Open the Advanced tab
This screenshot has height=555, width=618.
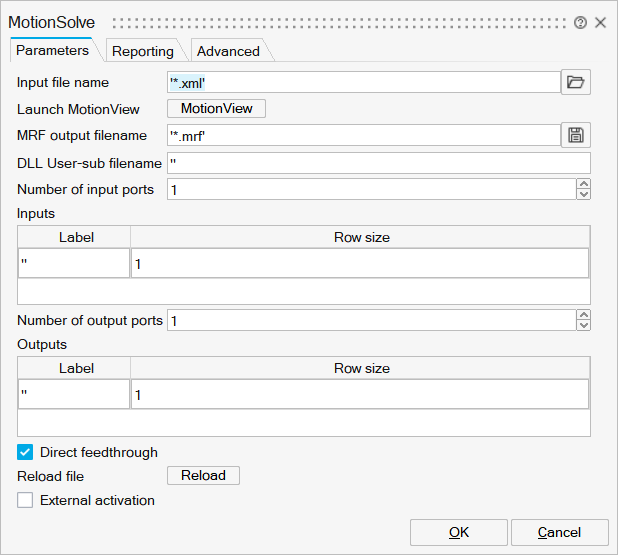(227, 51)
